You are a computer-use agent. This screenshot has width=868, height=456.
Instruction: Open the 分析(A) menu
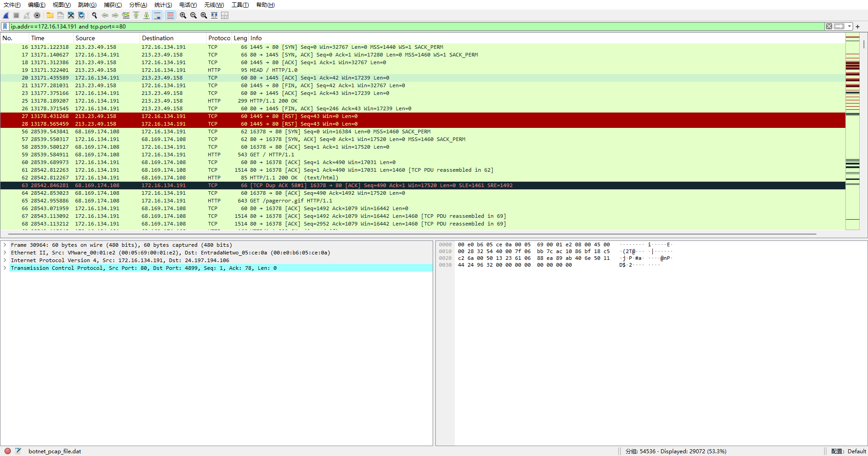pyautogui.click(x=138, y=5)
